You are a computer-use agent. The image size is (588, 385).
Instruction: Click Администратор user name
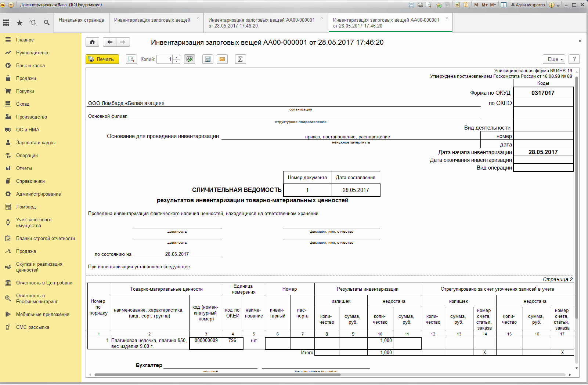click(528, 5)
